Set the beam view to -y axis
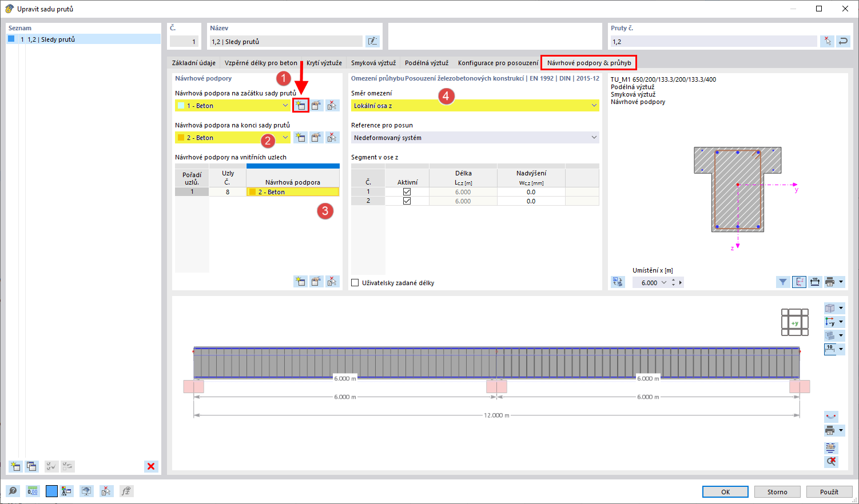The width and height of the screenshot is (859, 504). click(830, 322)
